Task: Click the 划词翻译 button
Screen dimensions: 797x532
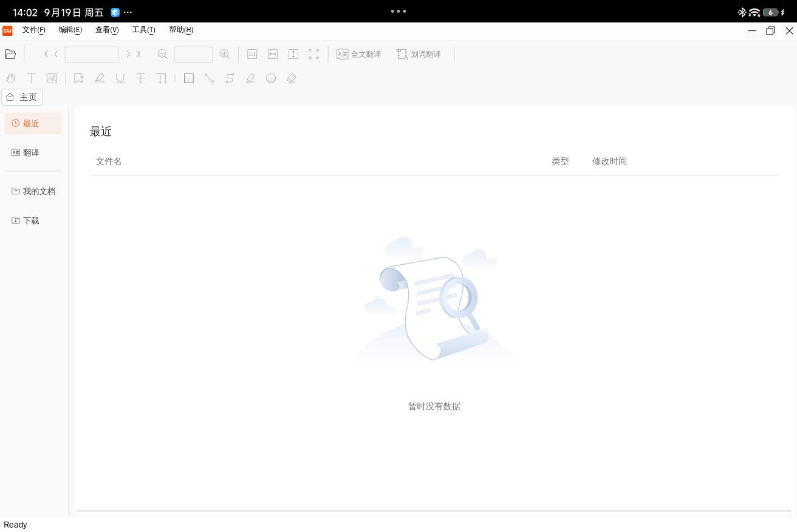Action: tap(419, 54)
